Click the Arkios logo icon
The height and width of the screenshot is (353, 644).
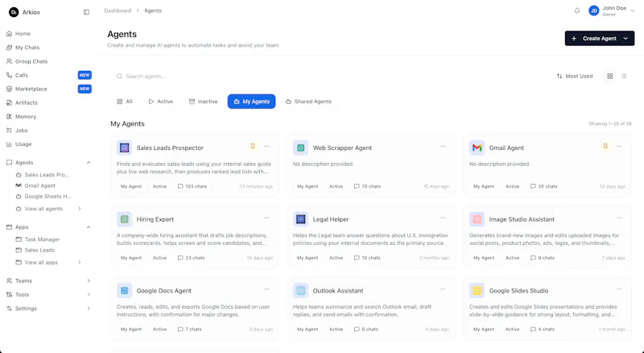14,12
